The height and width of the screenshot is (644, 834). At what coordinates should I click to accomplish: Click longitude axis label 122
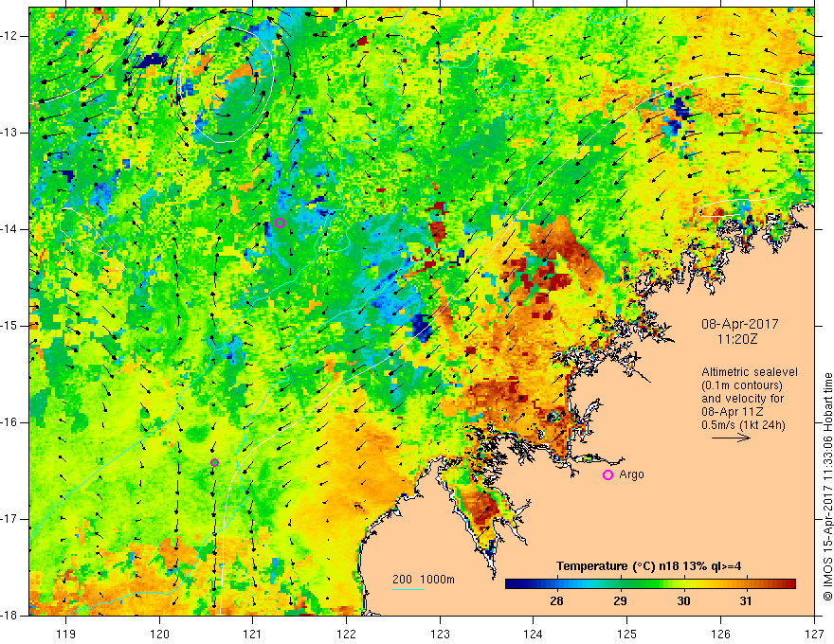346,634
